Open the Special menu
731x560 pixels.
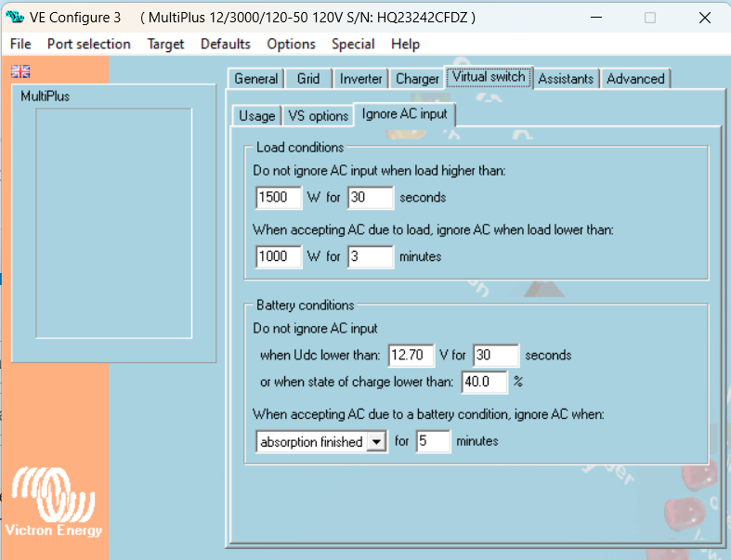coord(353,44)
